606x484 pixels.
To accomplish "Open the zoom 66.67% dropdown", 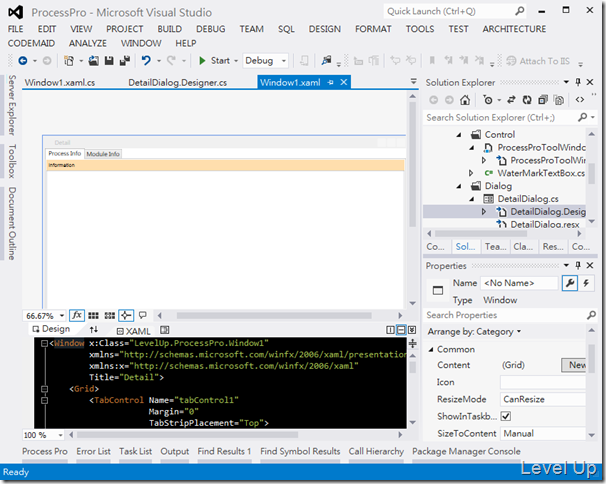I will click(x=62, y=316).
